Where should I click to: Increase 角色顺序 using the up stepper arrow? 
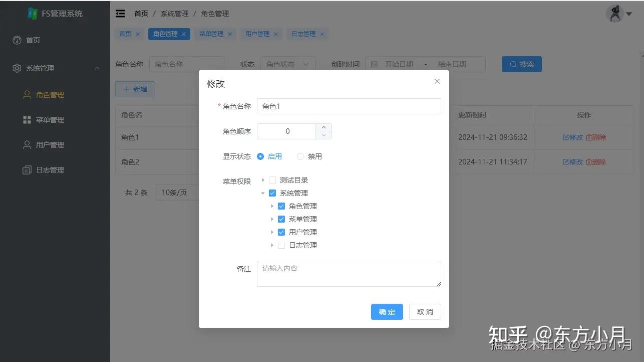(324, 127)
